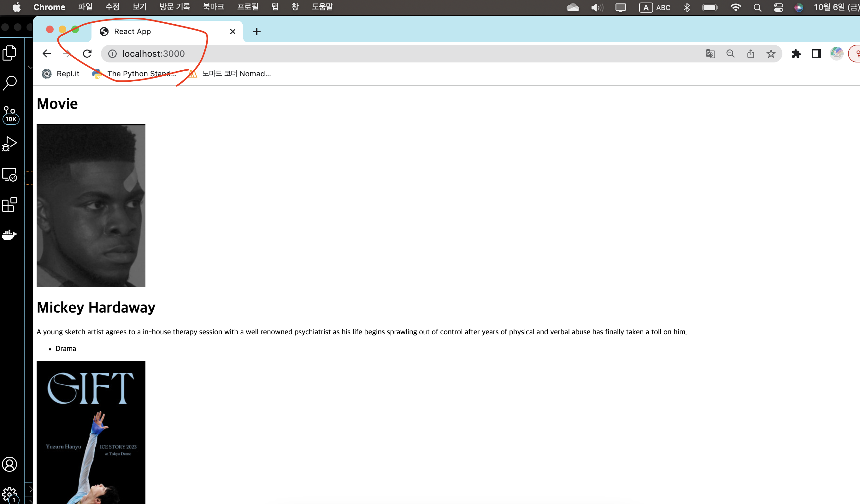
Task: Click the Google Translate icon
Action: (710, 54)
